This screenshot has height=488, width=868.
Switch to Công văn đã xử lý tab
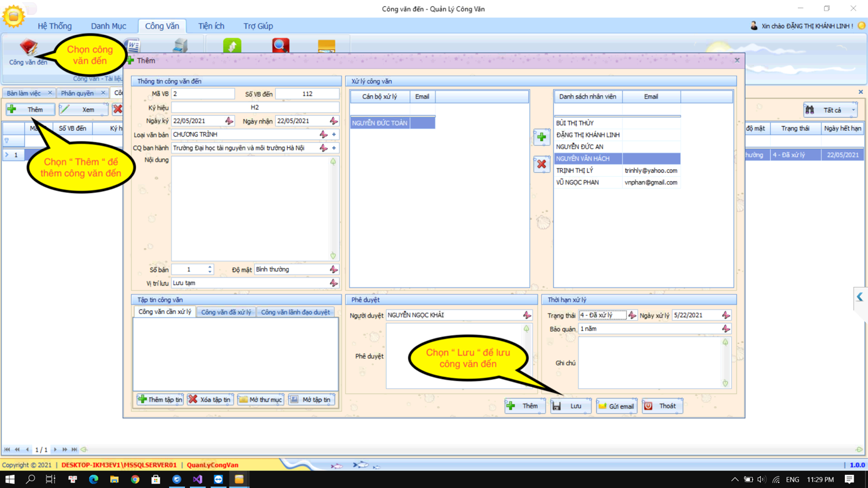point(226,312)
